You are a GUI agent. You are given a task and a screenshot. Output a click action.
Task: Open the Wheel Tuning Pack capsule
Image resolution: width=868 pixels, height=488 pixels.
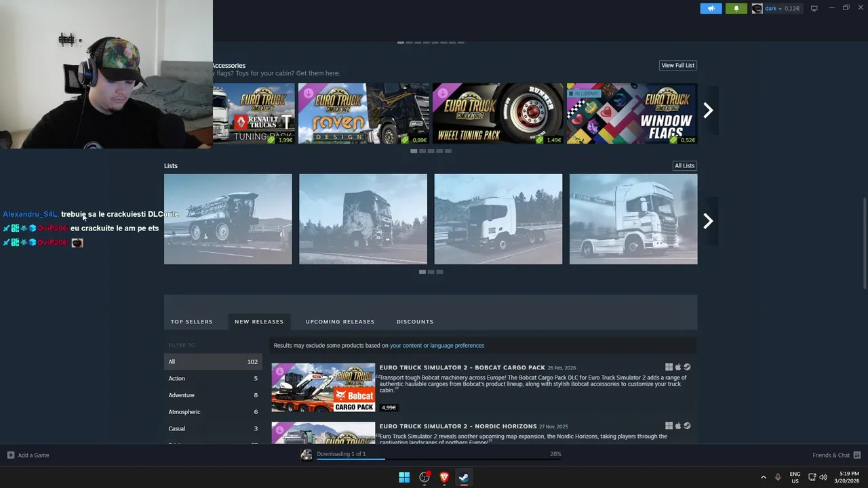coord(498,113)
